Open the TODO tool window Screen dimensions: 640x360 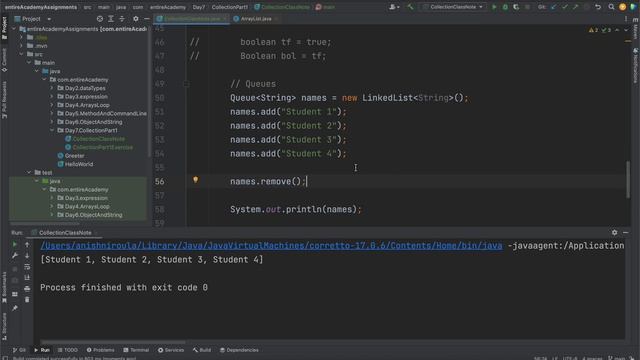click(68, 350)
